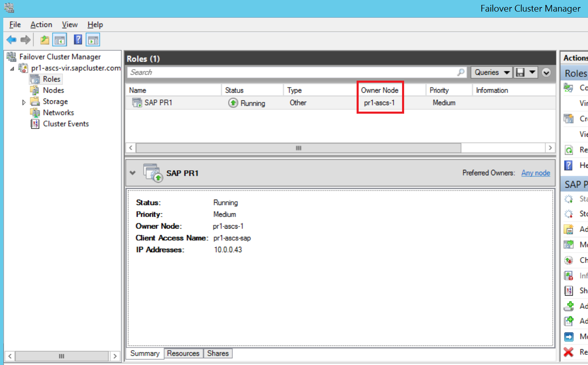Screen dimensions: 588x365
Task: Click the Storage tree icon
Action: pyautogui.click(x=35, y=101)
